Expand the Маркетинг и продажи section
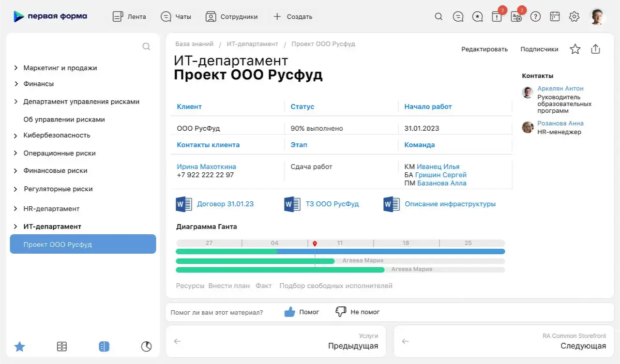Screen dimensions: 620x364 [x=16, y=68]
